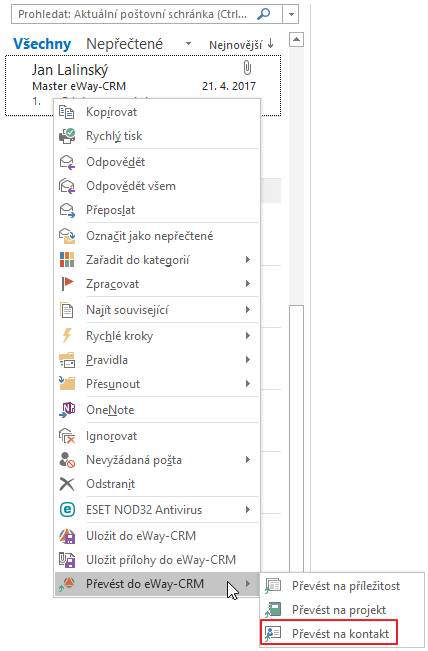
Task: Switch to Všechny mail filter
Action: point(42,44)
